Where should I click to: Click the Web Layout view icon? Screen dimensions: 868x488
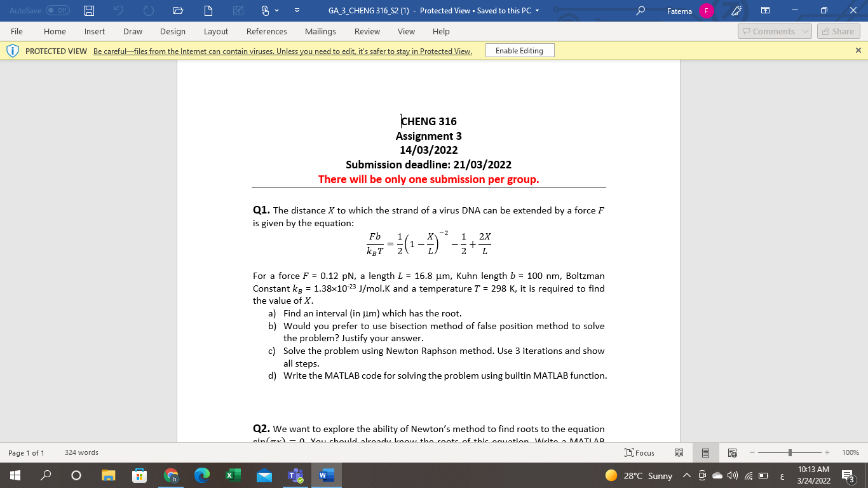732,452
